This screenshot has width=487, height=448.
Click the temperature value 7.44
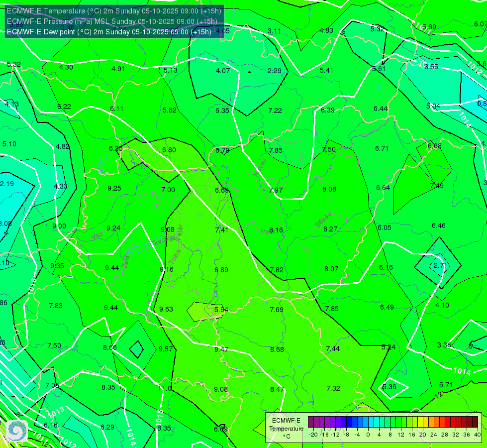coord(333,348)
